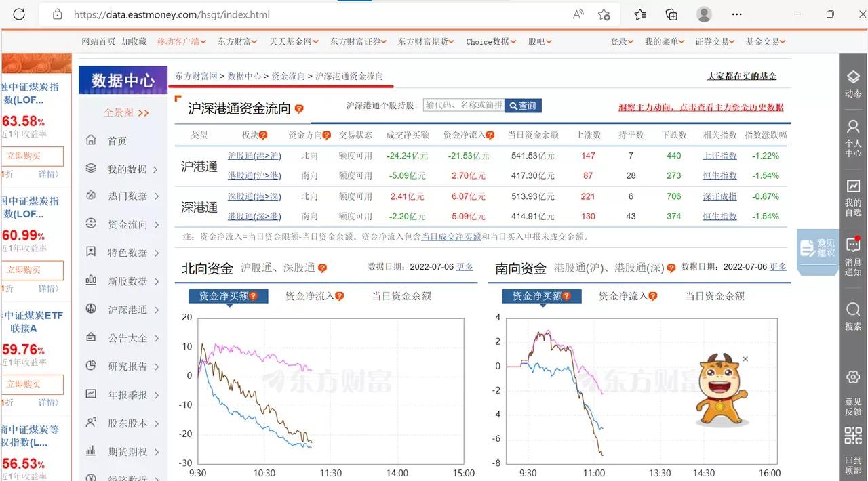Expand the 东方财富 dropdown in the top navigation
The image size is (868, 481).
click(236, 41)
